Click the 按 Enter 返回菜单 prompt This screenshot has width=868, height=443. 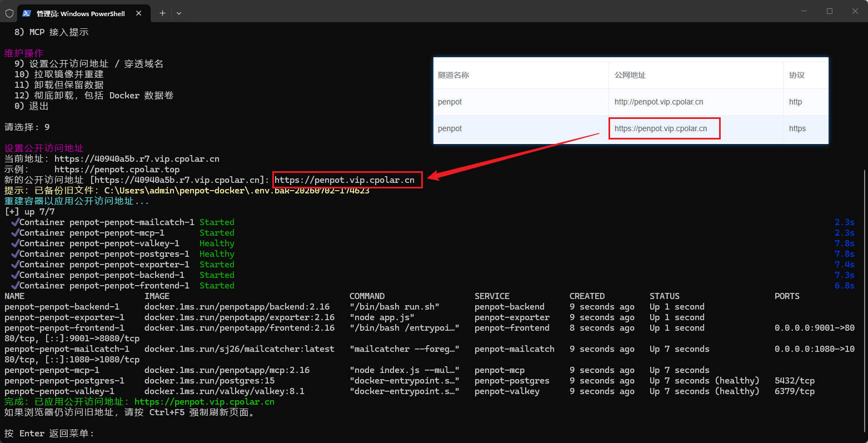point(49,434)
